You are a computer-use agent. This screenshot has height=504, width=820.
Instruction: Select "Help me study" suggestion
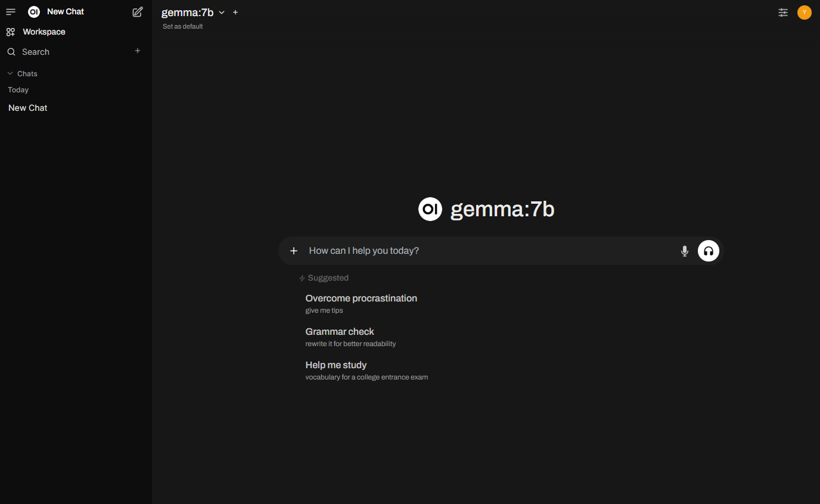366,370
